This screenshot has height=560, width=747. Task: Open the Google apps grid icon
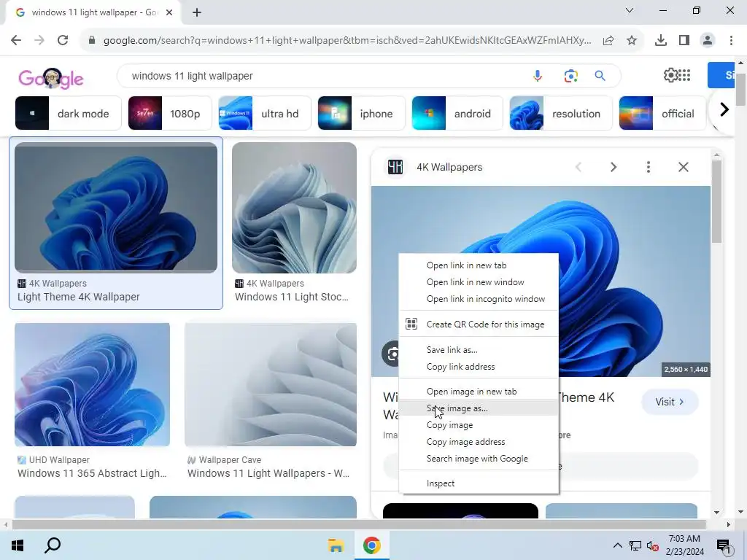click(684, 75)
